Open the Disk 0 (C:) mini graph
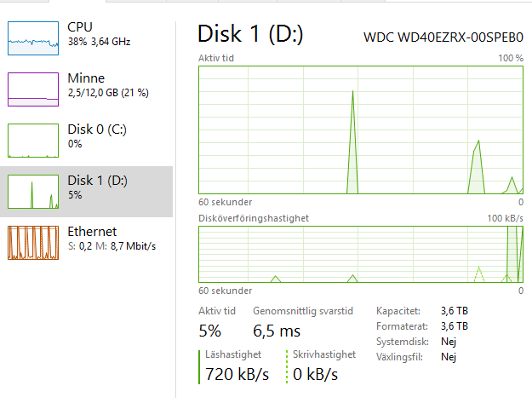Screen dimensions: 532x403 tap(31, 141)
